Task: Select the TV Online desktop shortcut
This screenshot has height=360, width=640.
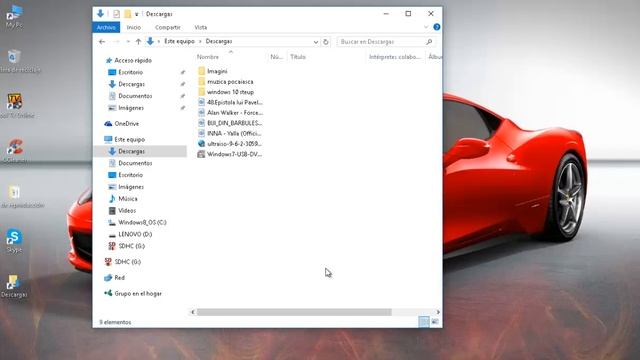Action: pos(16,106)
